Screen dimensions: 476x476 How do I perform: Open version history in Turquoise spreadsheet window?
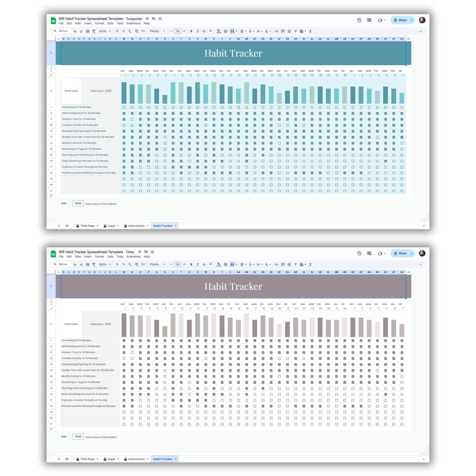pos(359,20)
